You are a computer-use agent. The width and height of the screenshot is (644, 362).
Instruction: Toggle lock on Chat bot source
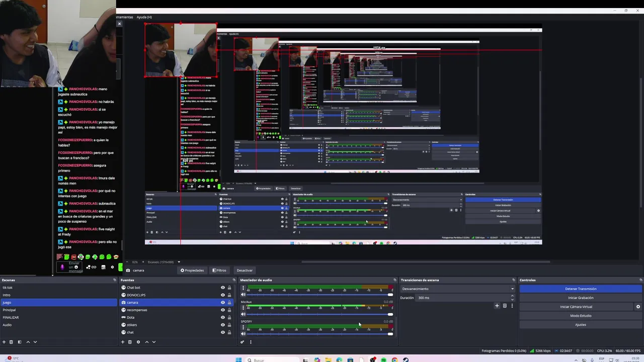point(229,288)
